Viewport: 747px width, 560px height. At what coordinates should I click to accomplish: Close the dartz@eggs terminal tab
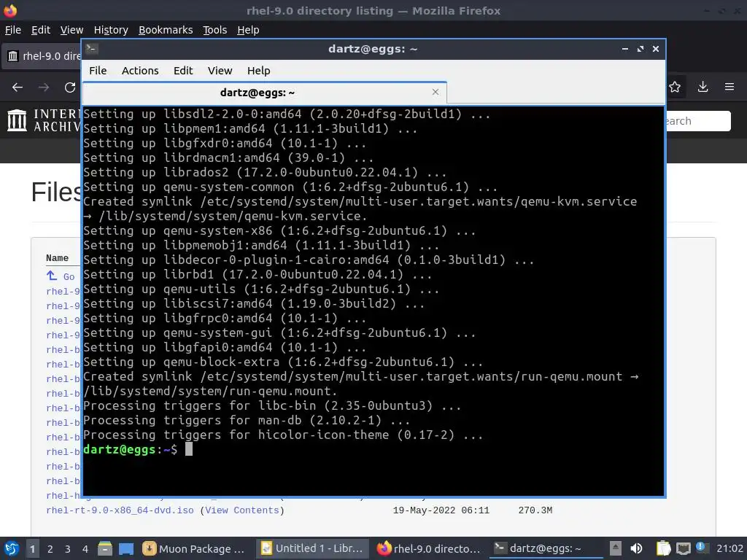[435, 92]
